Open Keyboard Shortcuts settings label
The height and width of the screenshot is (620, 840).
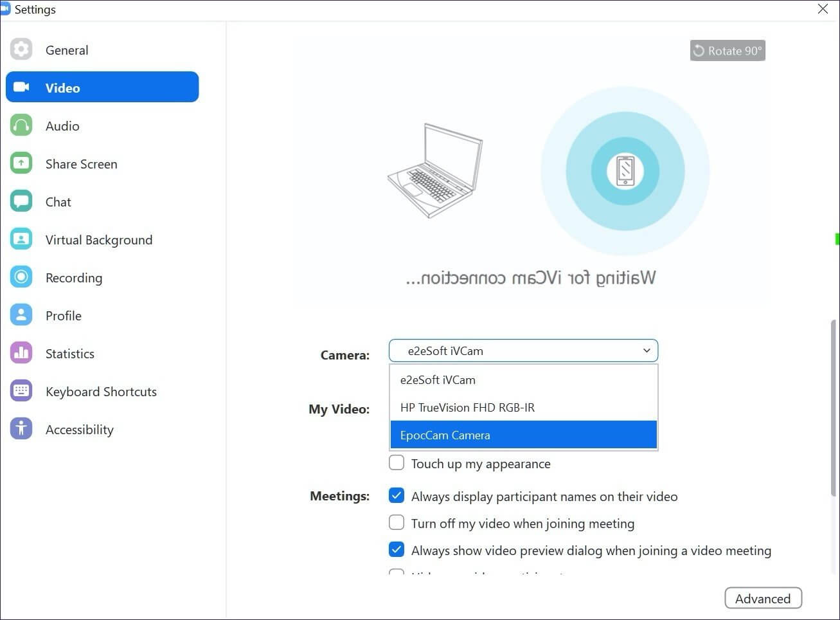tap(101, 392)
